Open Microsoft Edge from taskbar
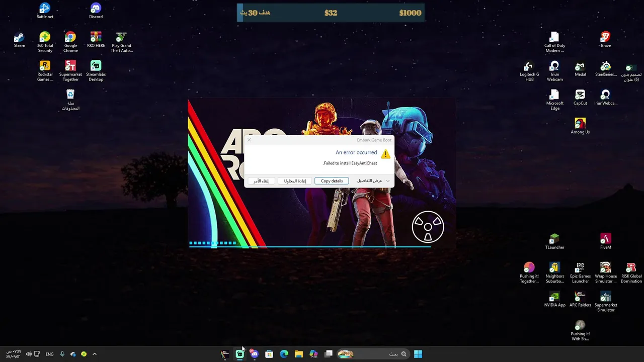The height and width of the screenshot is (362, 644). (x=284, y=354)
